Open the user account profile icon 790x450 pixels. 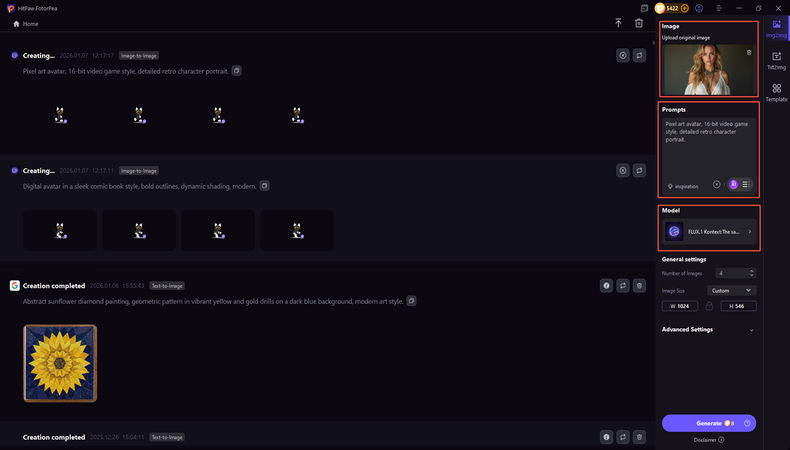click(698, 8)
